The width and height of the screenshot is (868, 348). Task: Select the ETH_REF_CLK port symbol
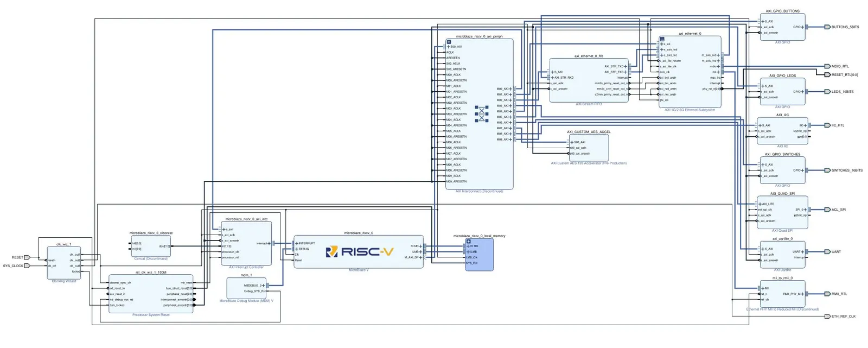click(827, 317)
